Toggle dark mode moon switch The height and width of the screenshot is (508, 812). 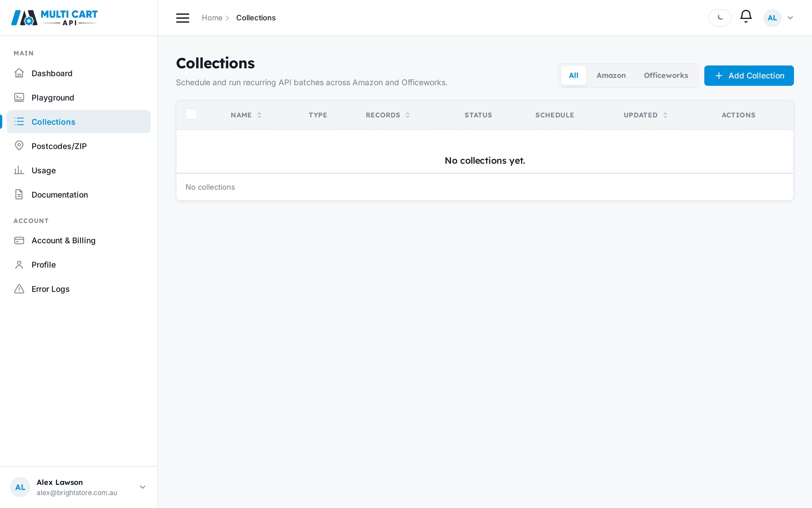coord(720,18)
